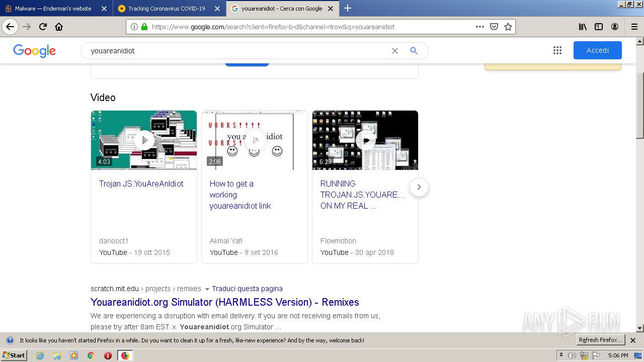Launch Opera from the taskbar
The height and width of the screenshot is (362, 644).
coord(108,355)
